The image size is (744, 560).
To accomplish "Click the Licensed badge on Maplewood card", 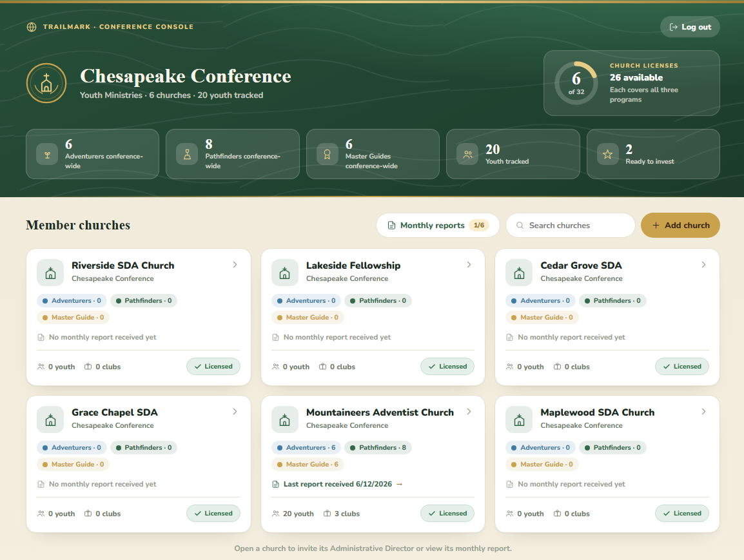I will click(682, 514).
